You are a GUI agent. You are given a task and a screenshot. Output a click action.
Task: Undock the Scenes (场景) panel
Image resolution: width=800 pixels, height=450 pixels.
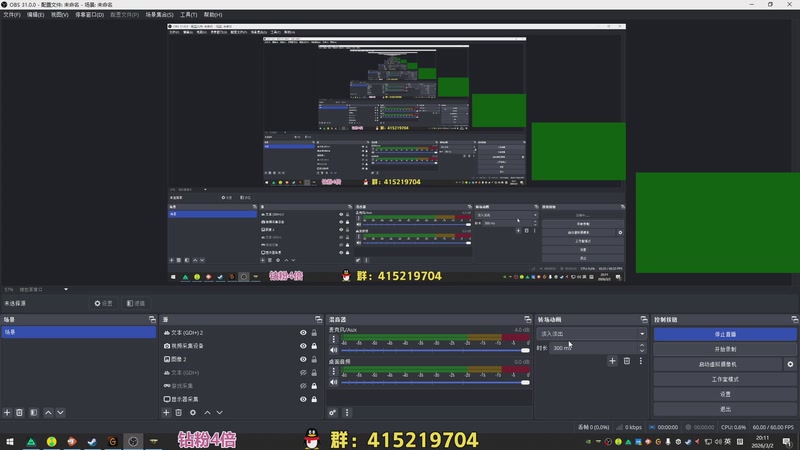pos(152,319)
